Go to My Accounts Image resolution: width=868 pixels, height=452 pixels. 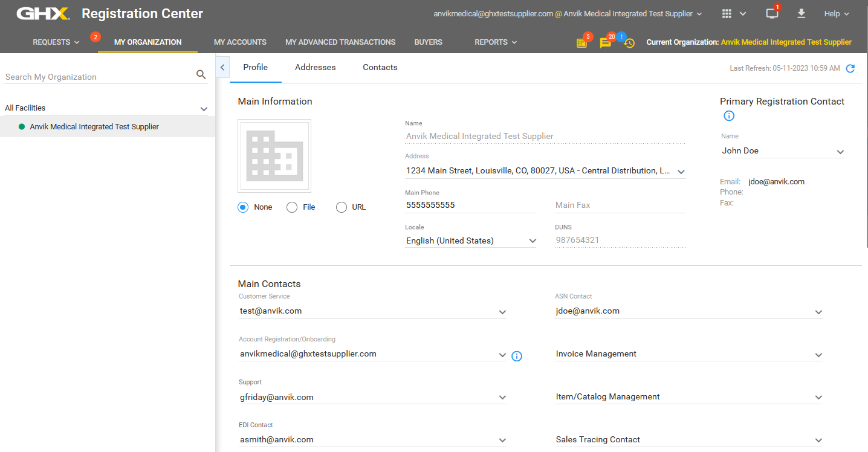pyautogui.click(x=240, y=42)
